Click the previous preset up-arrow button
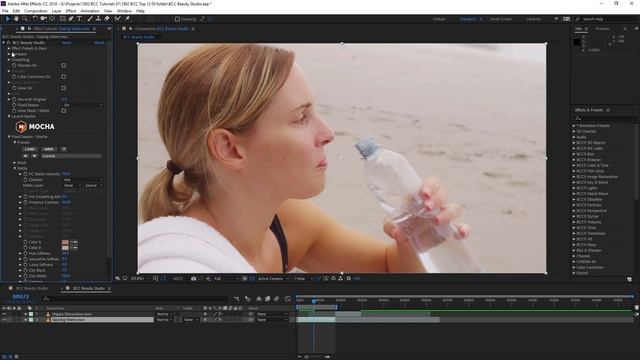Viewport: 640px width, 360px height. click(x=26, y=156)
